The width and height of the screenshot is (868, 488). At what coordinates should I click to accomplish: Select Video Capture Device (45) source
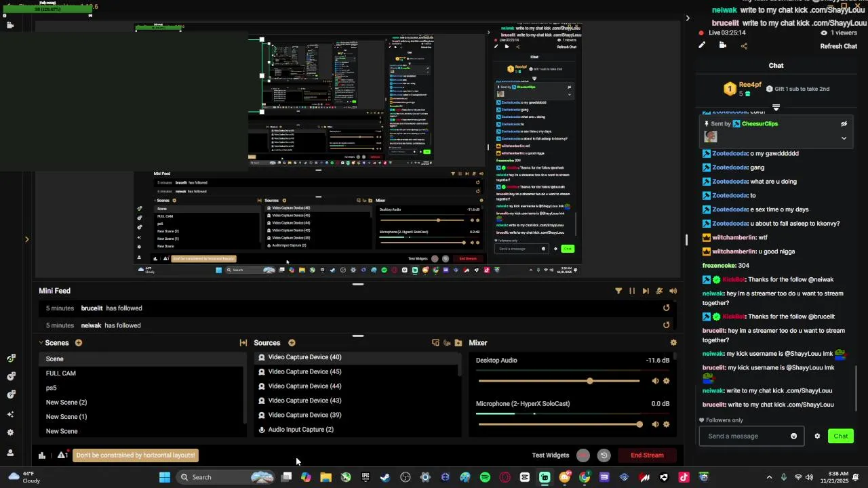click(x=357, y=371)
